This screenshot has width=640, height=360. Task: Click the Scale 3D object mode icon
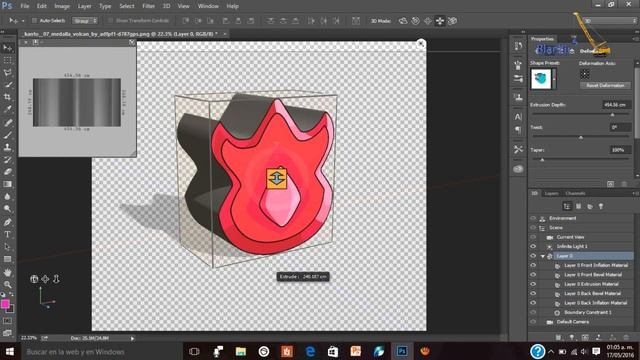point(452,21)
